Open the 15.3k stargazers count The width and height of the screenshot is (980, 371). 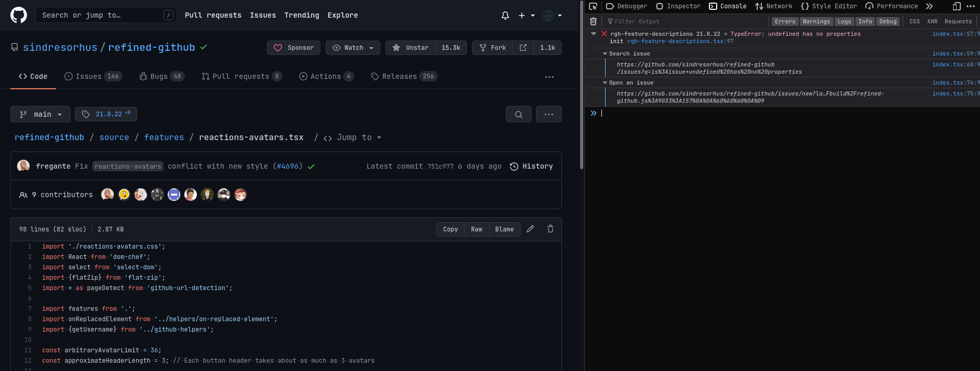pyautogui.click(x=451, y=48)
